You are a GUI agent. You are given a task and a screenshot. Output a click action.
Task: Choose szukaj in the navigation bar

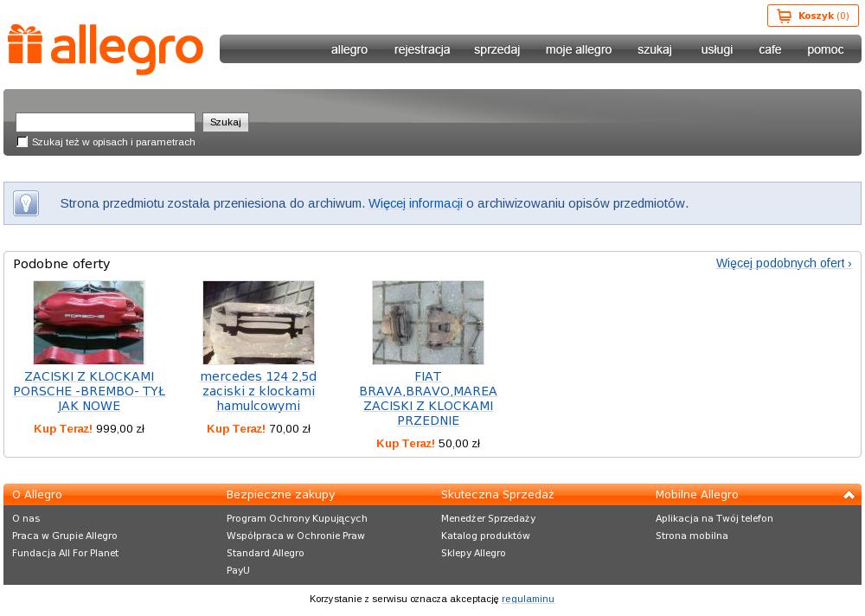point(654,49)
